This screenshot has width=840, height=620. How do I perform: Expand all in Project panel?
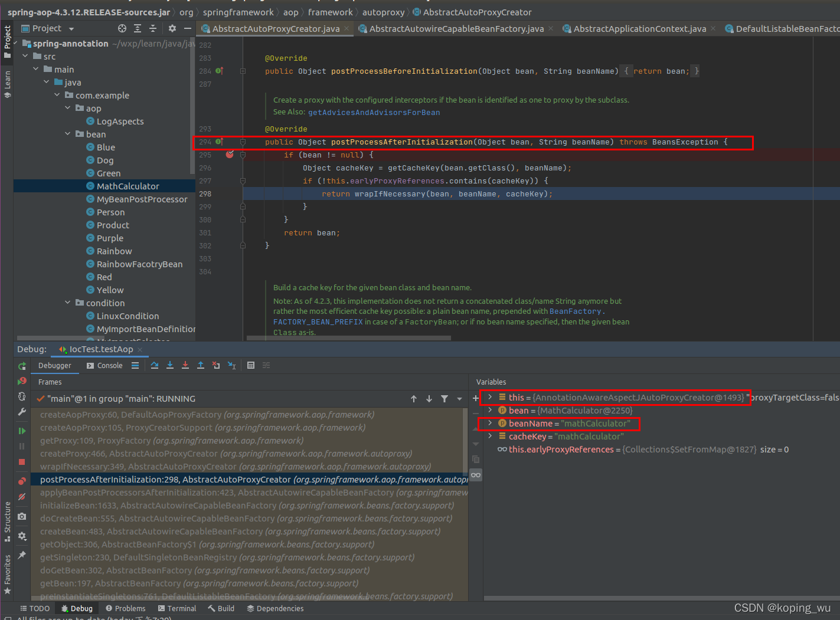tap(138, 28)
